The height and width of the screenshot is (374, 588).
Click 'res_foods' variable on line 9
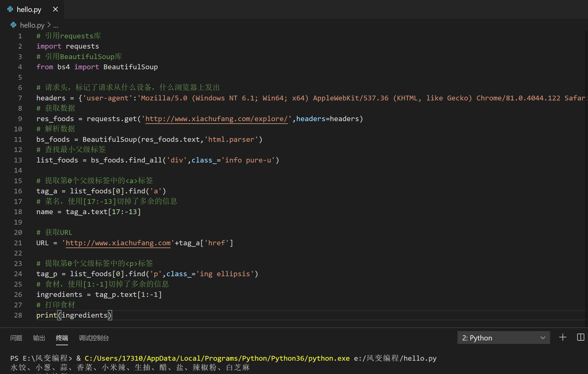[x=55, y=119]
